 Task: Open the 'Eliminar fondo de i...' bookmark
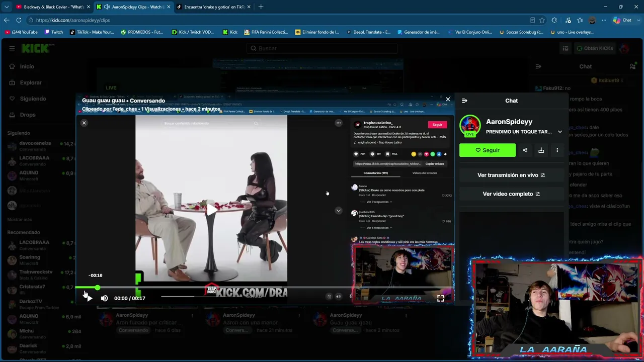(x=317, y=32)
